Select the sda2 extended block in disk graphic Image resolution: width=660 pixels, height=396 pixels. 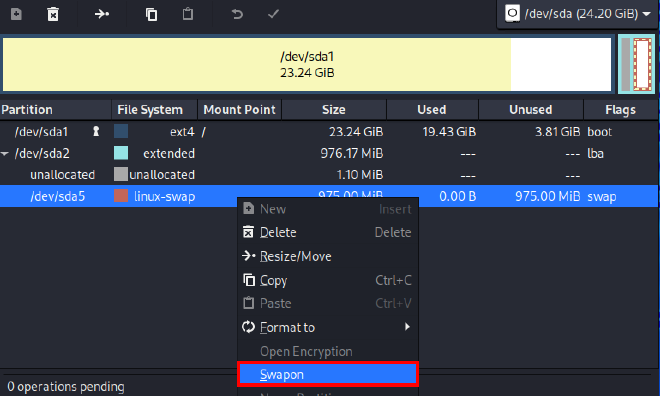click(636, 64)
